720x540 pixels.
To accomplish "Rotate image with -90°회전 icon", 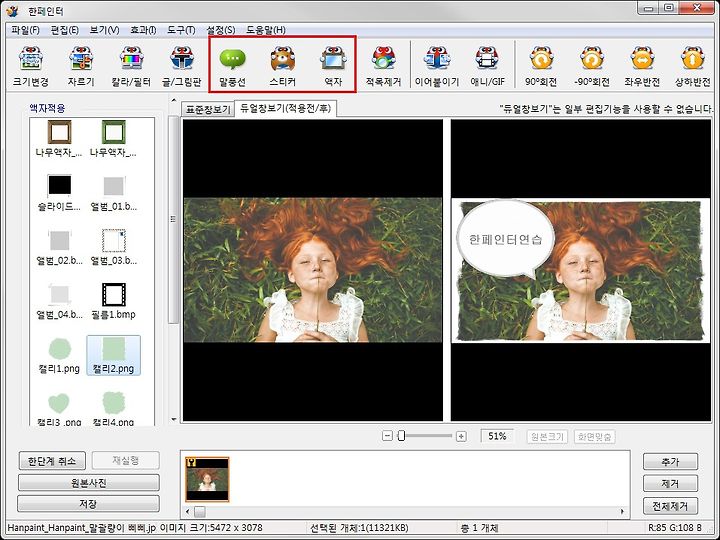I will tap(591, 67).
